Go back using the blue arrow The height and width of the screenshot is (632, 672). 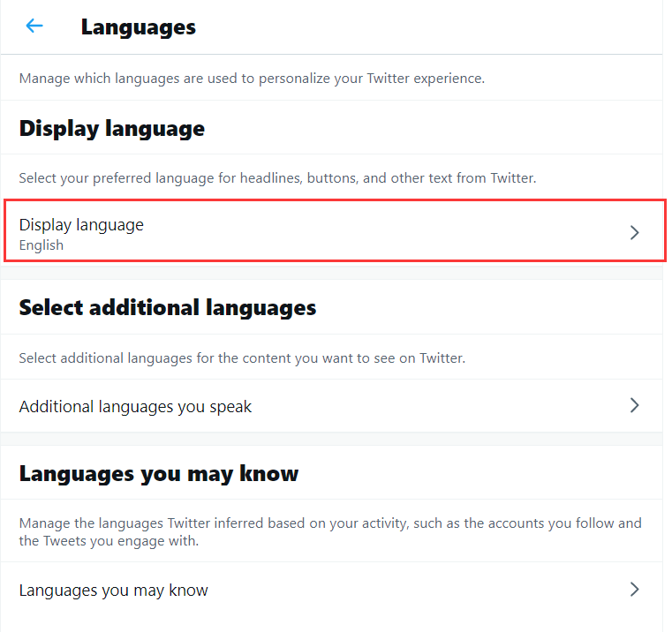point(34,26)
